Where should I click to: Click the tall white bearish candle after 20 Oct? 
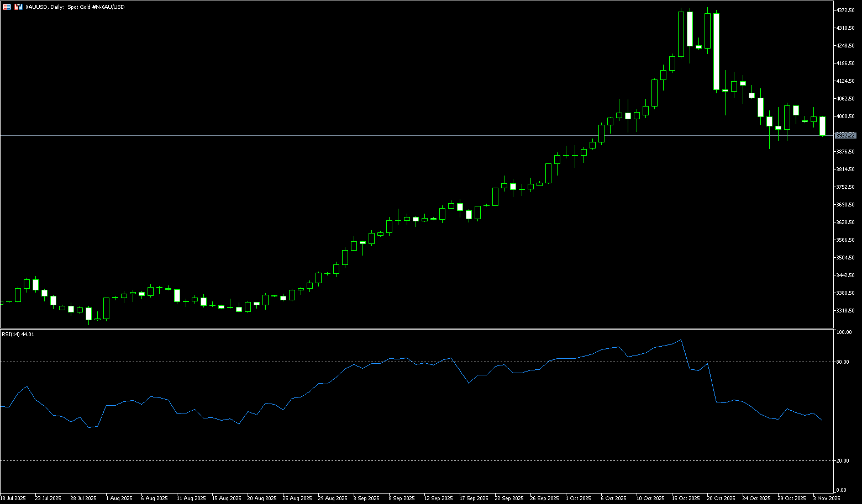click(716, 51)
